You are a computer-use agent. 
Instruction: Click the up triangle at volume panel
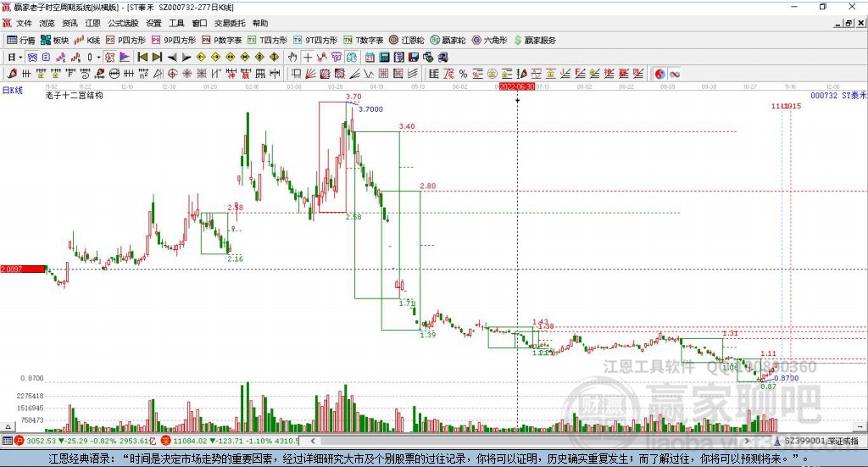coord(8,426)
